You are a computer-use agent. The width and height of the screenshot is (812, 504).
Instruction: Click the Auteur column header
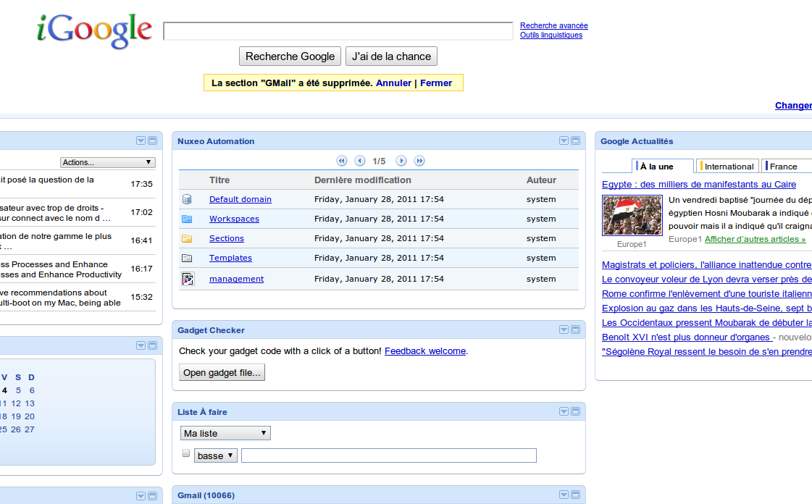coord(541,180)
